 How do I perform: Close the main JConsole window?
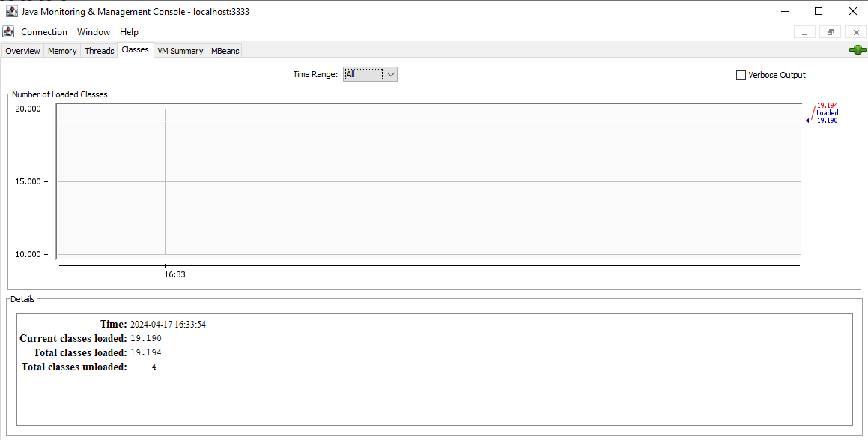click(x=853, y=11)
